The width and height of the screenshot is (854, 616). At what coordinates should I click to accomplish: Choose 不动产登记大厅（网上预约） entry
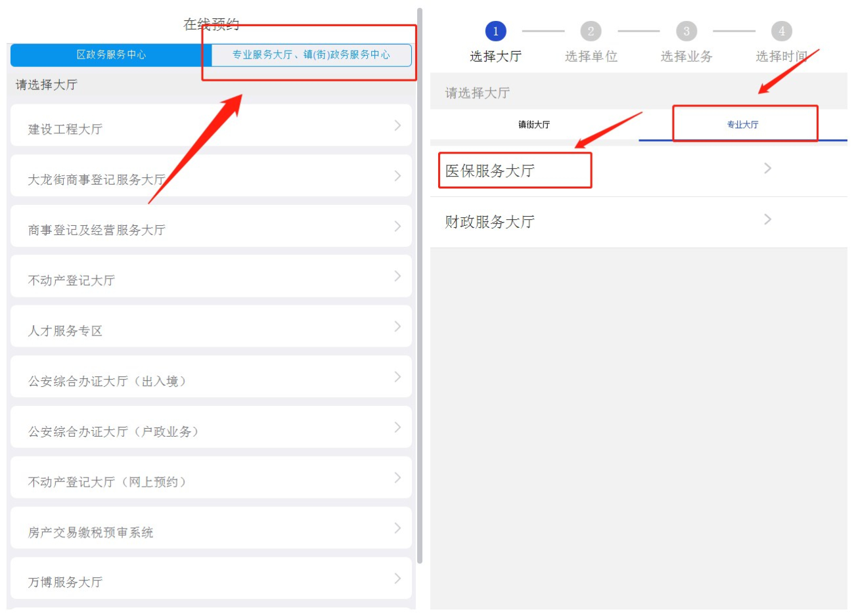point(211,477)
